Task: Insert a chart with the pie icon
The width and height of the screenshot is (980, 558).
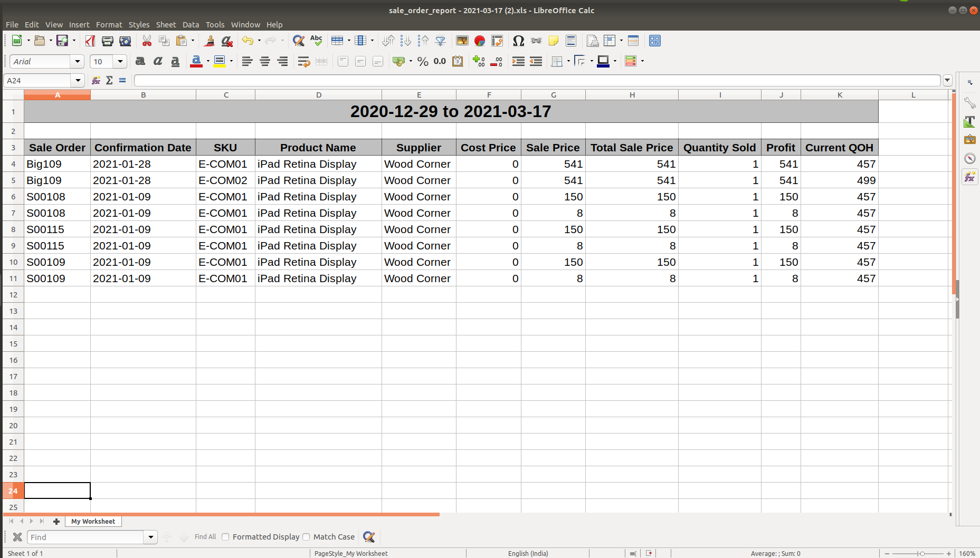Action: (480, 41)
